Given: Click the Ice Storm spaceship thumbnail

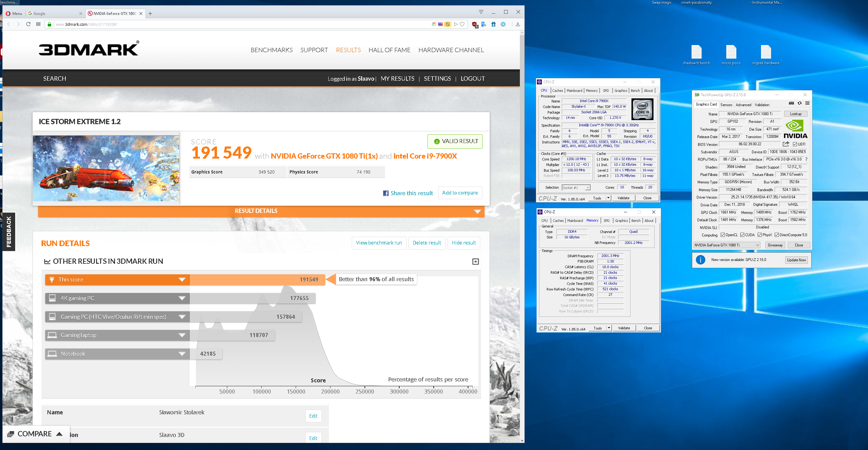Looking at the screenshot, I should 106,168.
